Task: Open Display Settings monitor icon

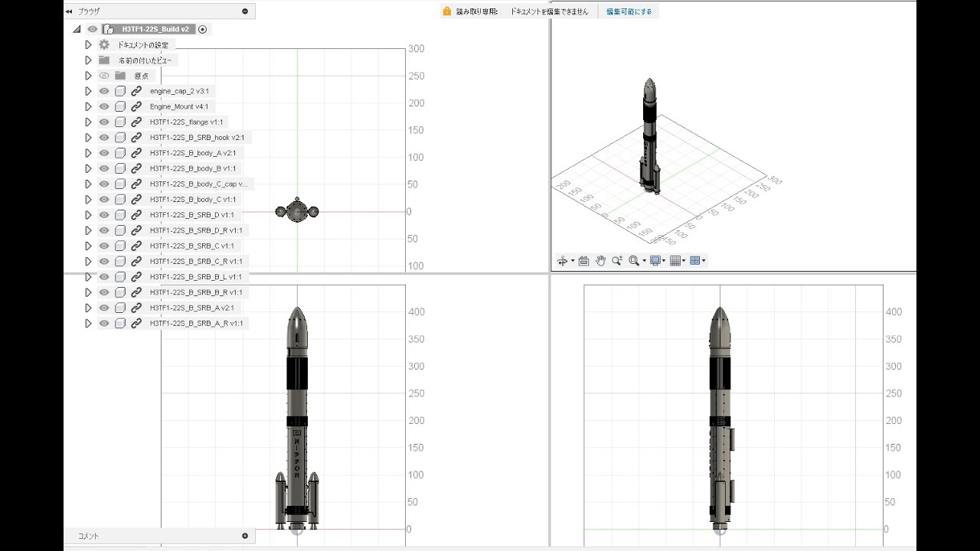Action: click(655, 261)
